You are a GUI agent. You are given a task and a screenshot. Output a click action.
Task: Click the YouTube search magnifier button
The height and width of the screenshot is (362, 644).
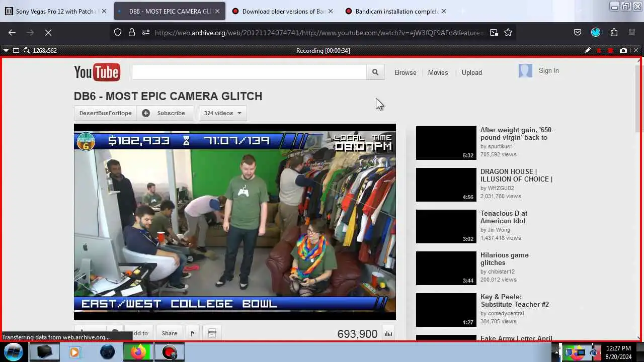click(x=375, y=72)
